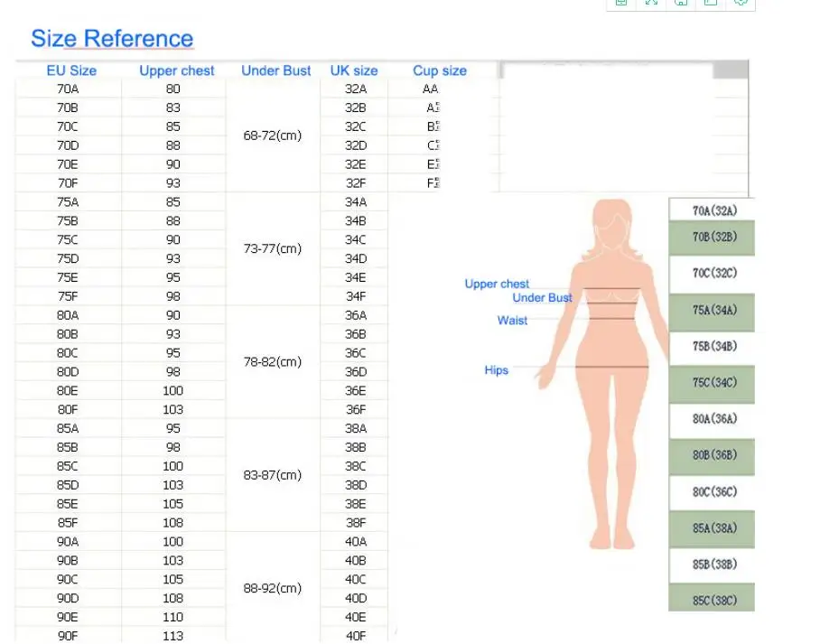Select the Under Bust label beside body figure

pos(543,298)
